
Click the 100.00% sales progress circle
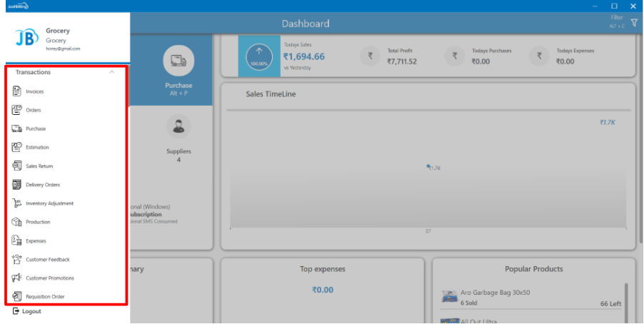click(259, 55)
